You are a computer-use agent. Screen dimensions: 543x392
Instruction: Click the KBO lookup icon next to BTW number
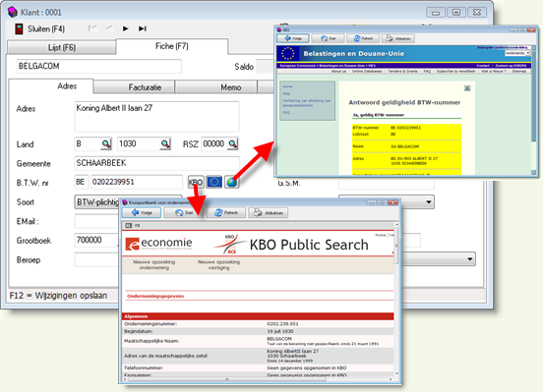196,182
